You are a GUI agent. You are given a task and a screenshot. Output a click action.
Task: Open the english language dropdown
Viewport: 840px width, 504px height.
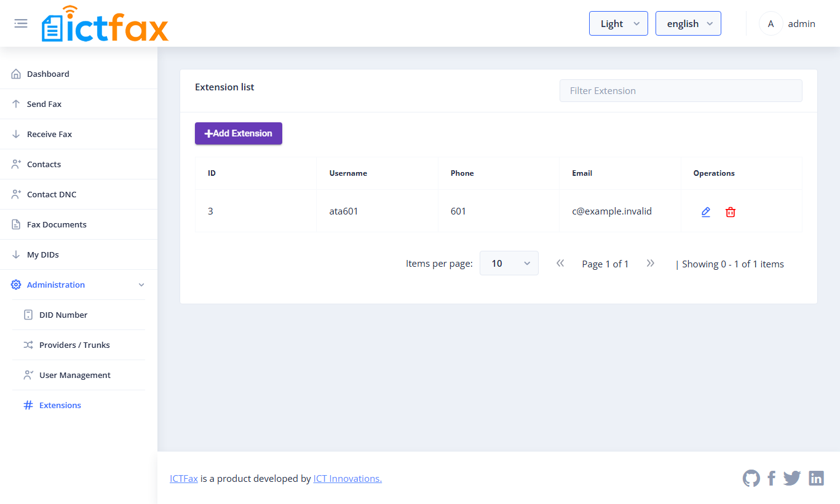click(x=688, y=23)
